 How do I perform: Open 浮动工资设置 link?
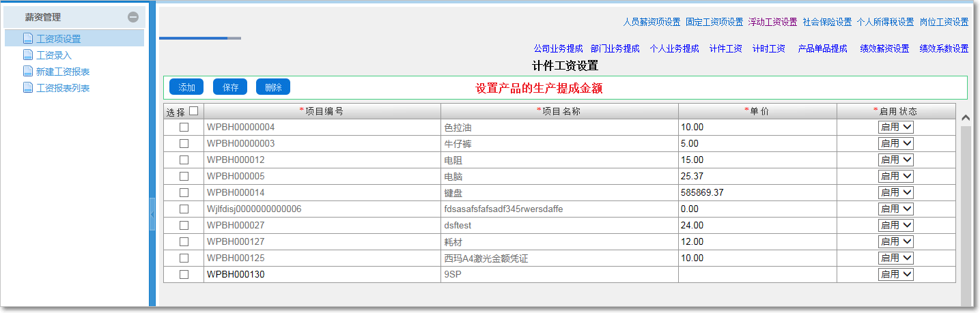click(x=772, y=22)
